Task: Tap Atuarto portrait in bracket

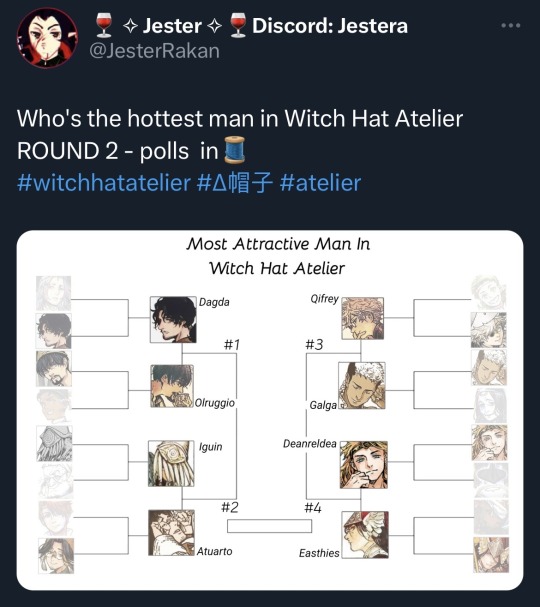Action: pos(171,533)
